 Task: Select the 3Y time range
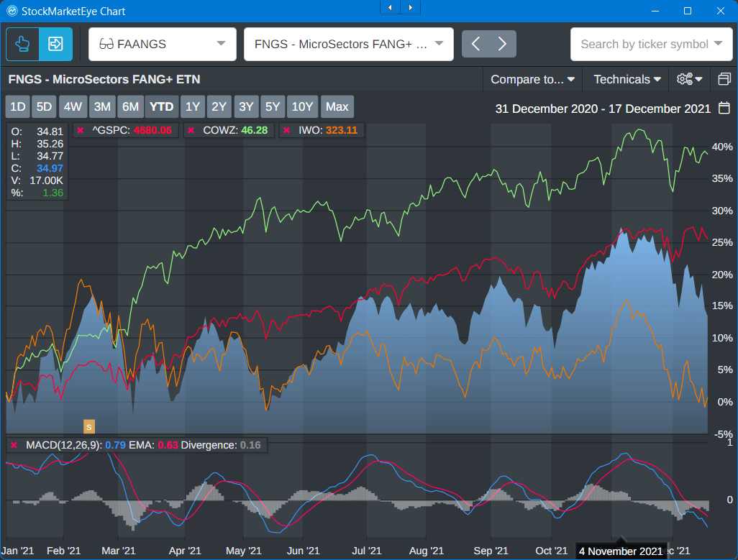246,106
